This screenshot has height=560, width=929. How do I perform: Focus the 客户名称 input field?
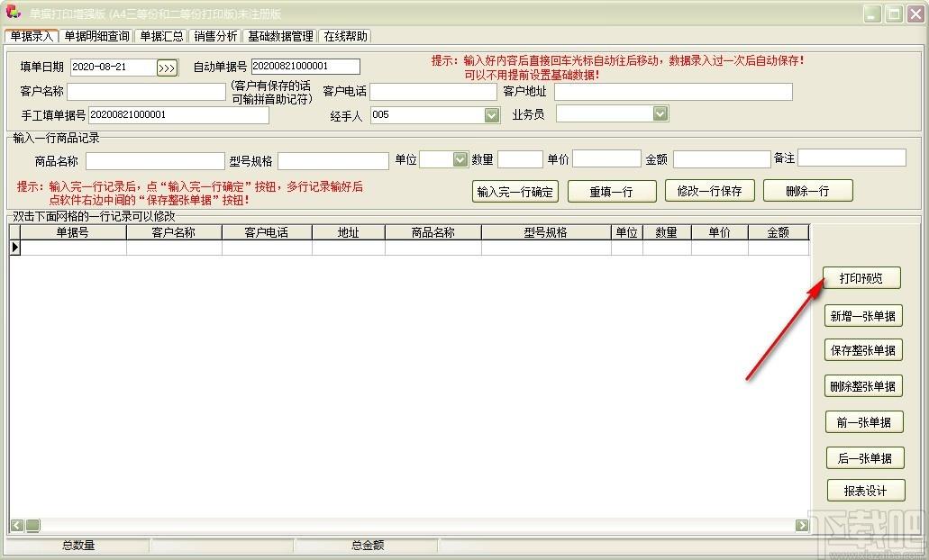(146, 91)
